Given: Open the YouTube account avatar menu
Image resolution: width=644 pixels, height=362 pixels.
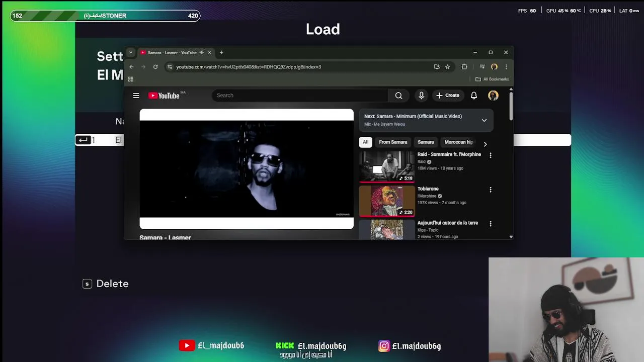Looking at the screenshot, I should (493, 96).
